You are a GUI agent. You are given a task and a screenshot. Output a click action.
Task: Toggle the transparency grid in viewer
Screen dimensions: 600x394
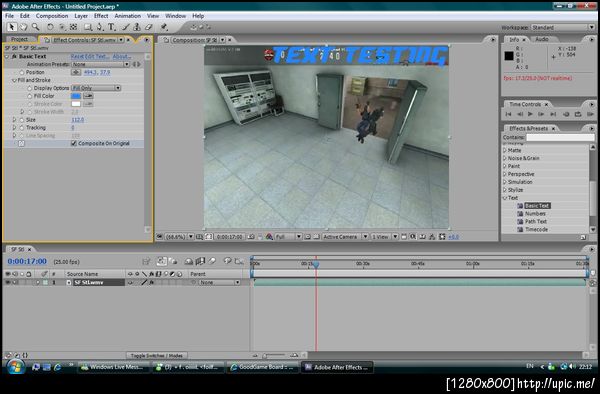[316, 237]
